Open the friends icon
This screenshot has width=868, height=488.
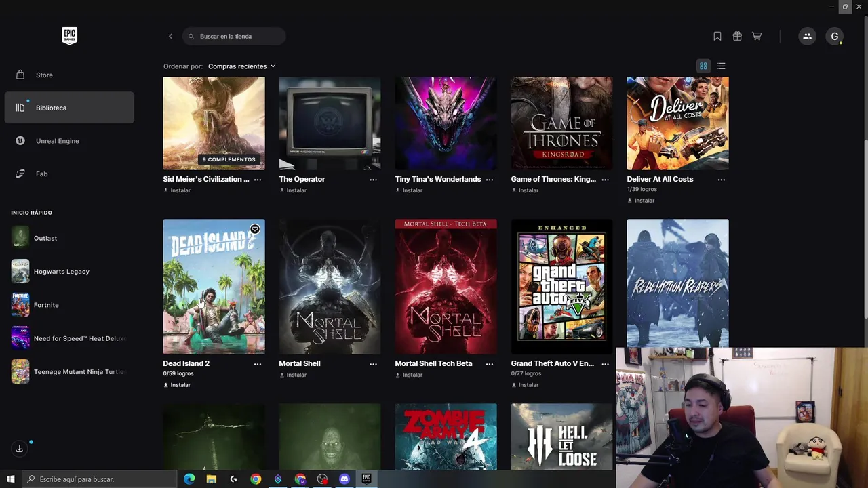coord(807,36)
